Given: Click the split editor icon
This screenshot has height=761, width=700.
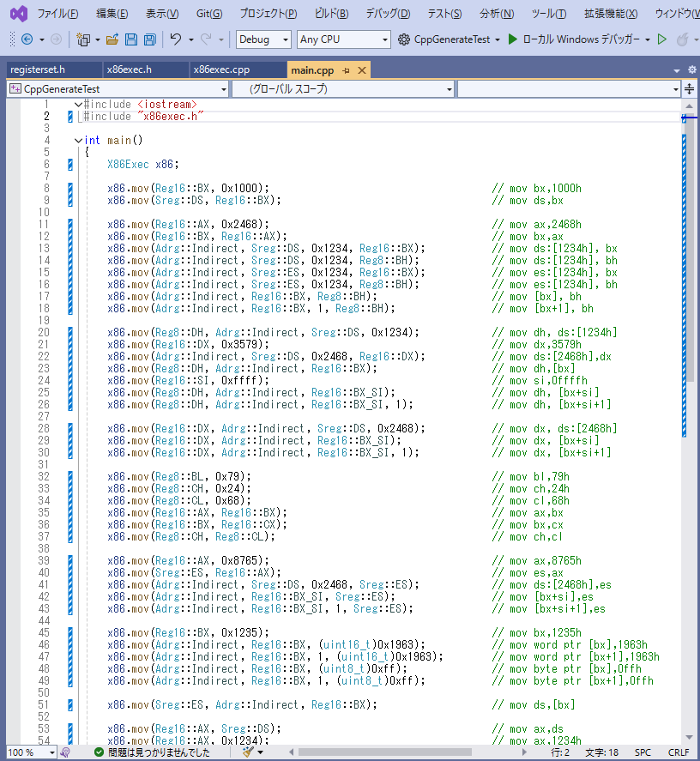Looking at the screenshot, I should (x=690, y=88).
